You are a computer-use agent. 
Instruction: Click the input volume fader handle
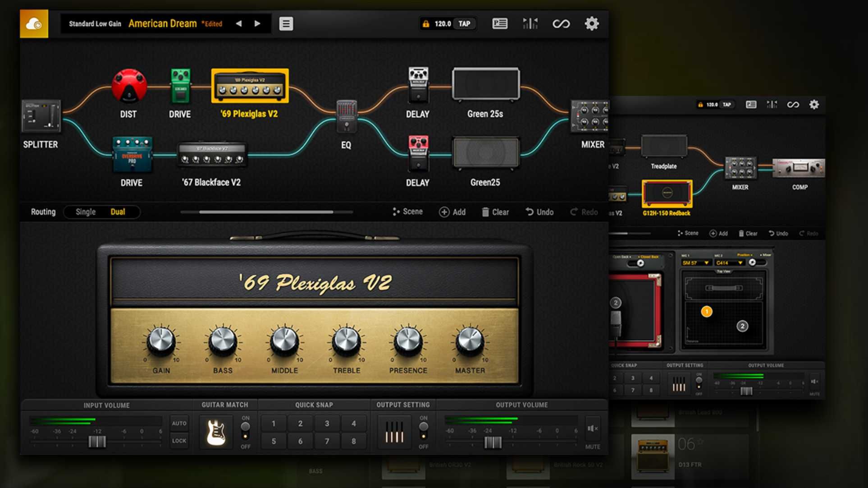97,442
